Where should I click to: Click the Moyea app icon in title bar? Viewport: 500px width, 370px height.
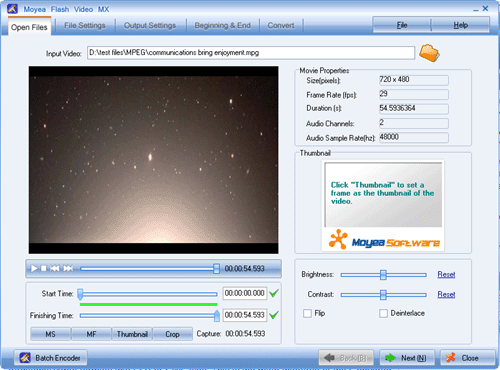coord(13,9)
